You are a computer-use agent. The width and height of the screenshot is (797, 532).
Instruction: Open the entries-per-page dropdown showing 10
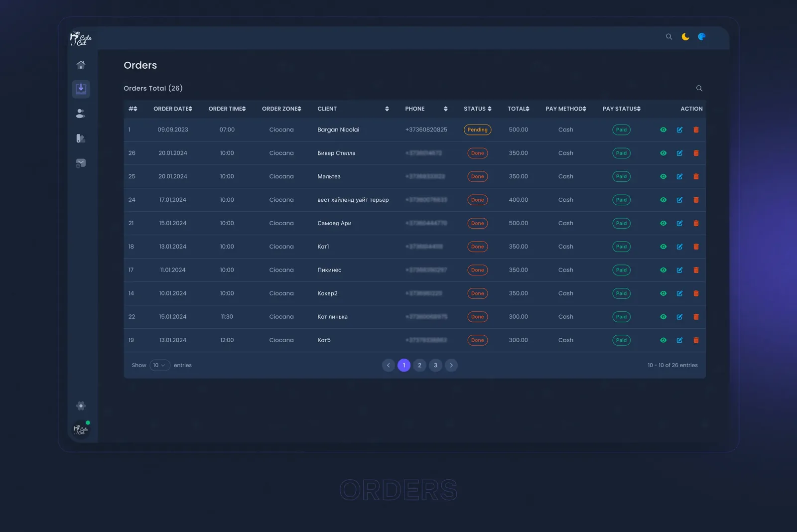(x=160, y=365)
